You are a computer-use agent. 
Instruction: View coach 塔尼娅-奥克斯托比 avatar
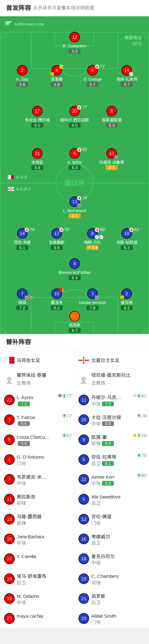click(84, 380)
